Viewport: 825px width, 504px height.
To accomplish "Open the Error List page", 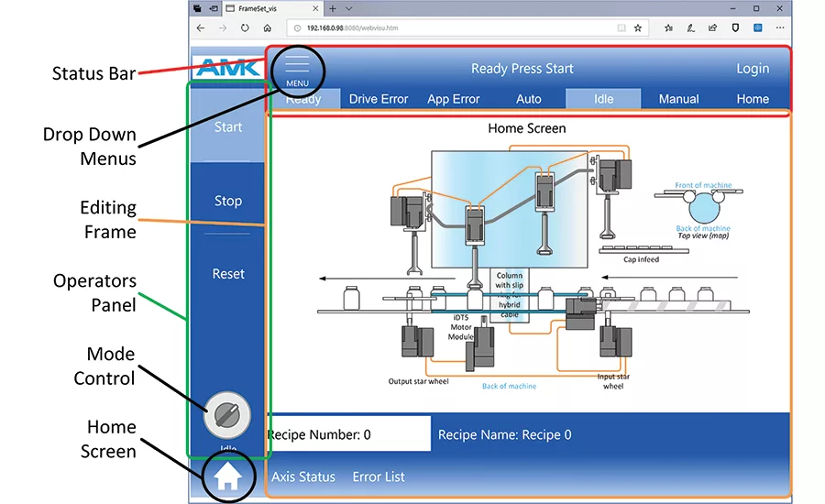I will pyautogui.click(x=379, y=477).
